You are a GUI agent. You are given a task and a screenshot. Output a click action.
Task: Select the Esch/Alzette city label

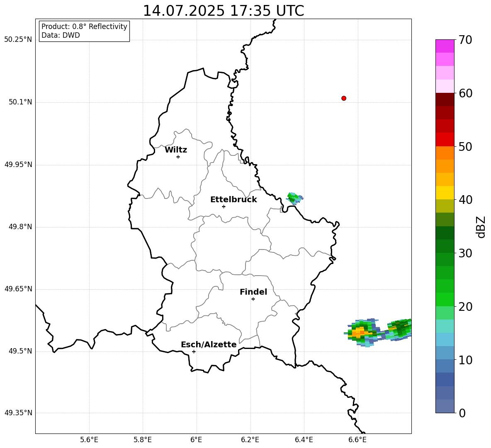209,344
